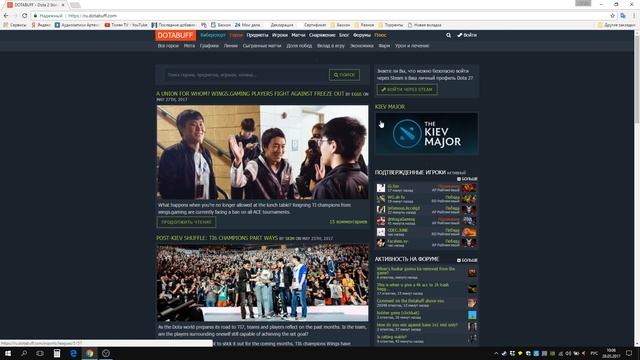Open the fifth verified player avatar
The width and height of the screenshot is (640, 360).
tap(381, 232)
